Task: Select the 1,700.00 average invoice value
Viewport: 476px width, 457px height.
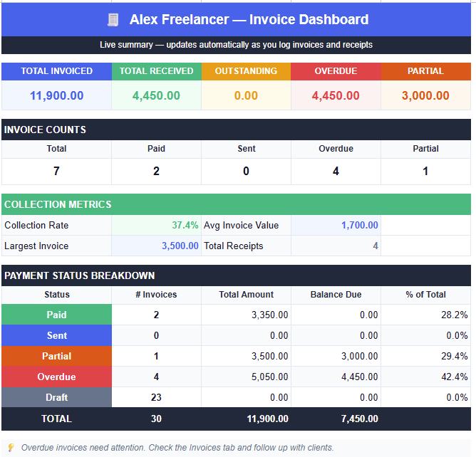Action: [x=360, y=226]
